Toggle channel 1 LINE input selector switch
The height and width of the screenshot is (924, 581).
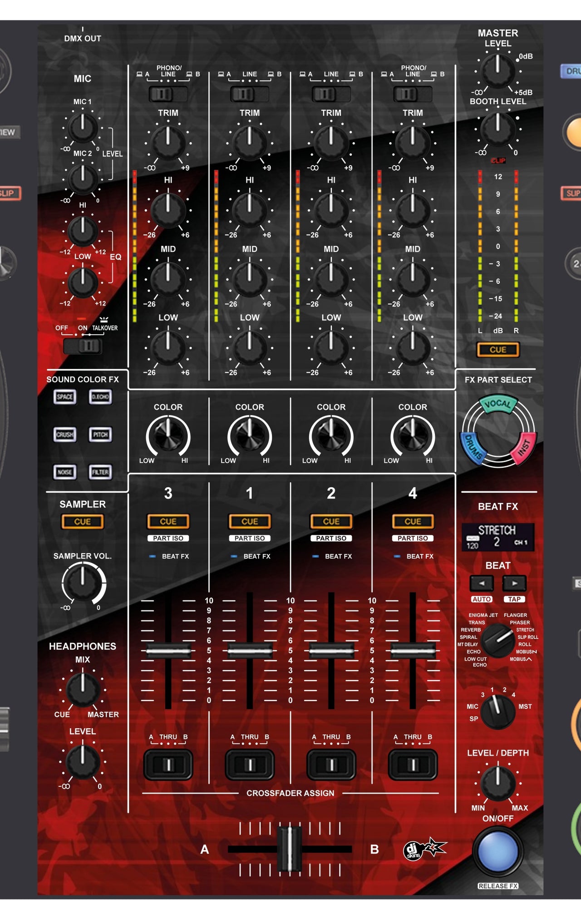coord(250,94)
